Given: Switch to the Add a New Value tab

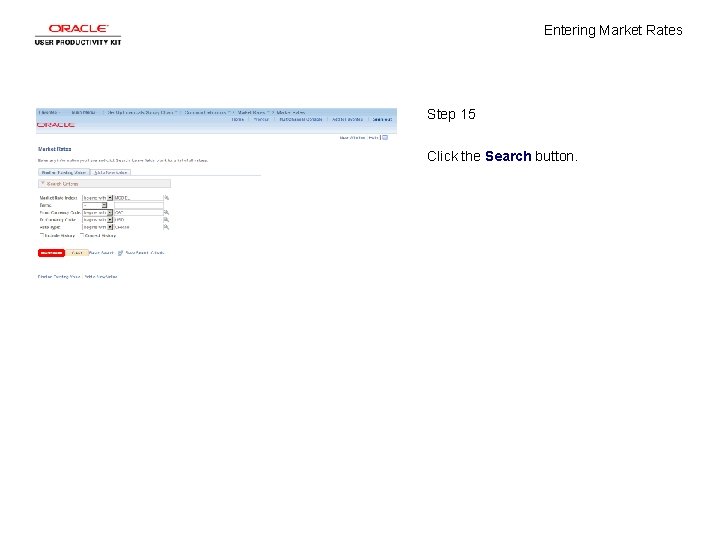Looking at the screenshot, I should coord(111,173).
